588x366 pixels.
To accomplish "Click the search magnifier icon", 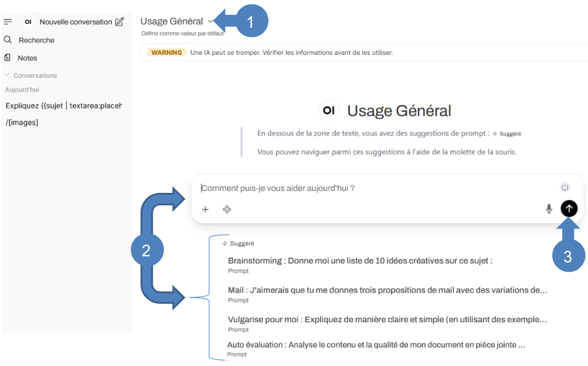I will click(8, 40).
